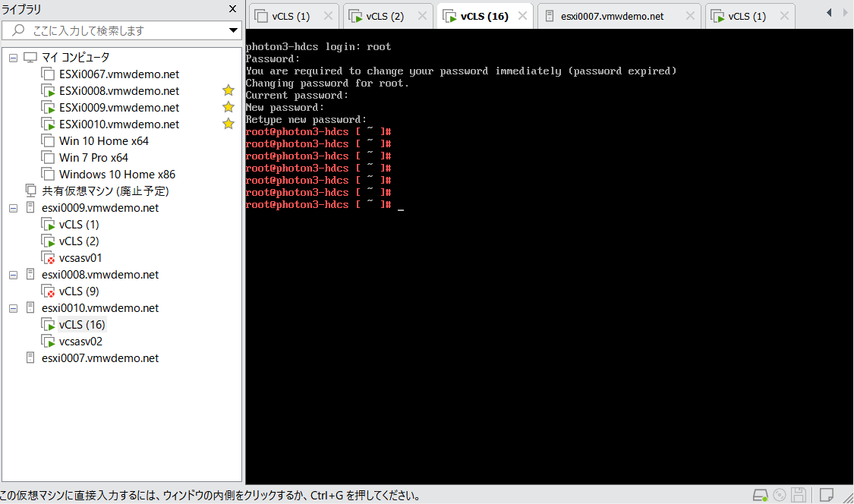Collapse the esxi0008.vmwdemo.net tree node
Screen dimensions: 854x504
point(13,276)
